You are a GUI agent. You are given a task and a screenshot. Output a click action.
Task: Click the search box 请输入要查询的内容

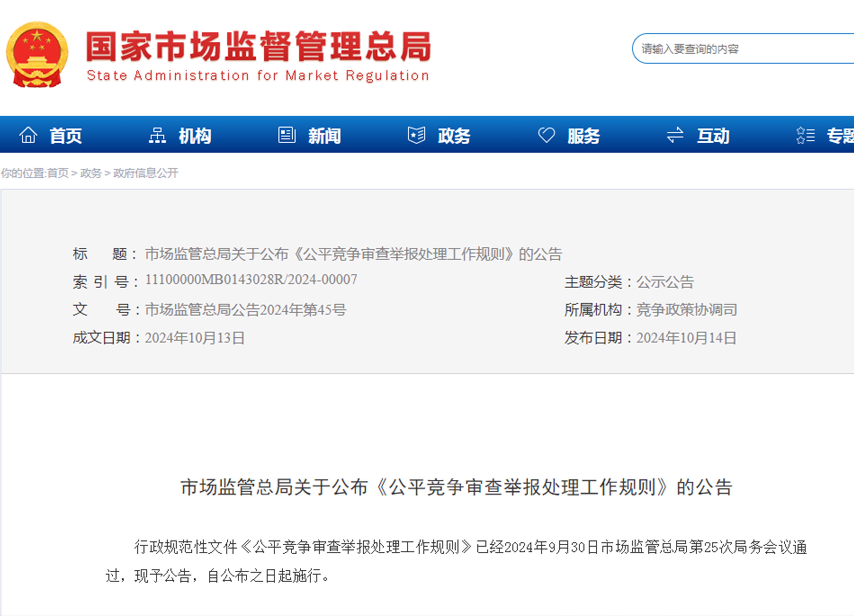coord(743,49)
